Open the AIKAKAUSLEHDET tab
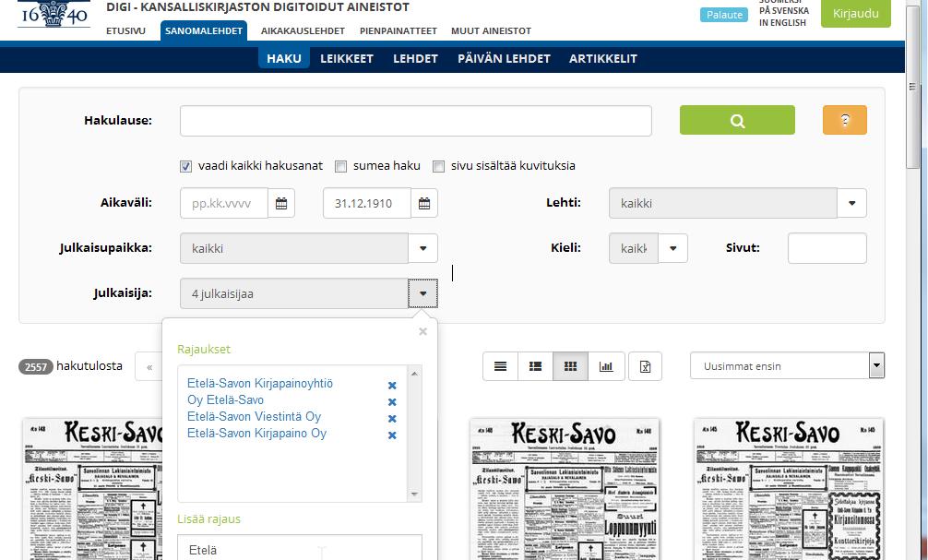Image resolution: width=928 pixels, height=560 pixels. [x=303, y=30]
